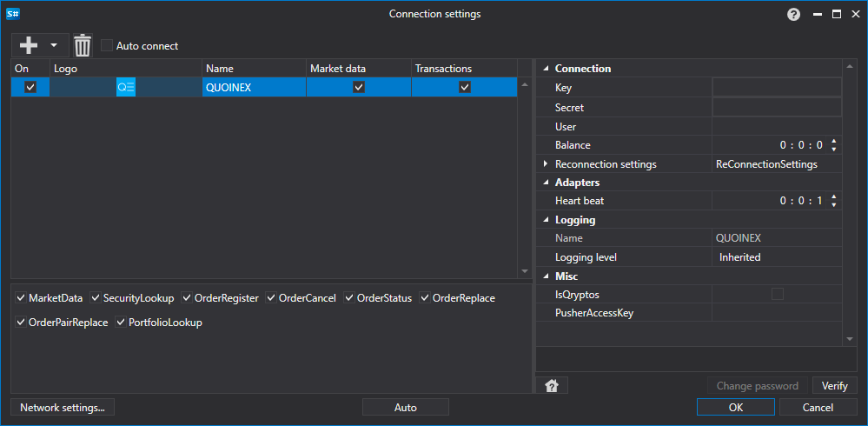Open the Logging level Inherited dropdown
The height and width of the screenshot is (426, 868).
tap(777, 257)
